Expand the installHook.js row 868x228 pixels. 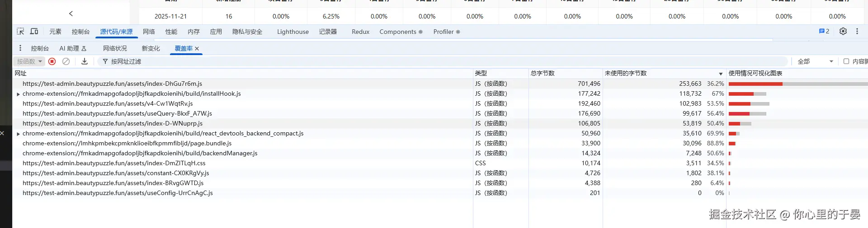click(18, 94)
